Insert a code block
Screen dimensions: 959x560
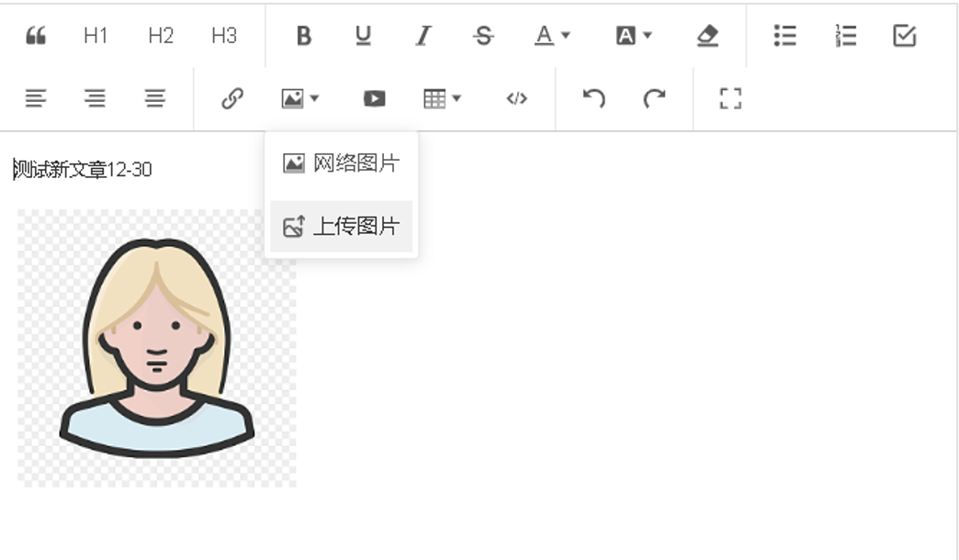pyautogui.click(x=517, y=98)
